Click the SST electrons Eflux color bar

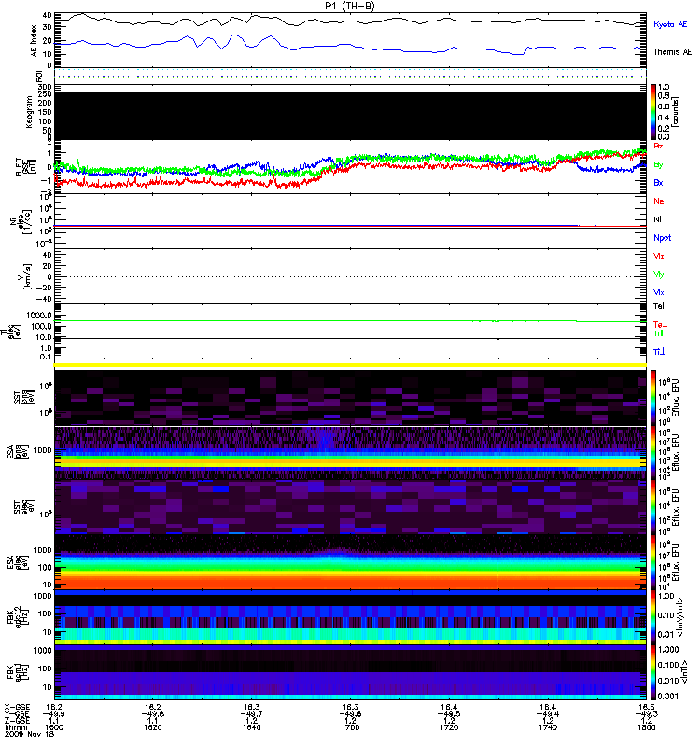tap(653, 506)
